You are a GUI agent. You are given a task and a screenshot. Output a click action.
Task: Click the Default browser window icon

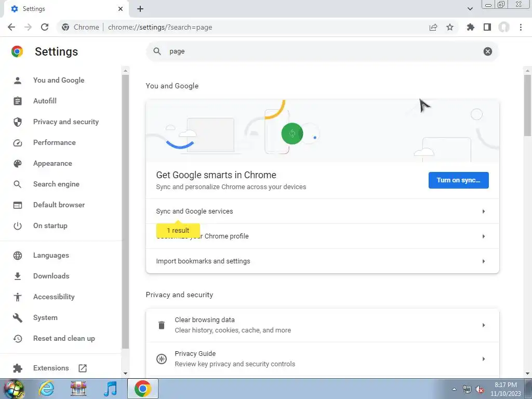[18, 205]
